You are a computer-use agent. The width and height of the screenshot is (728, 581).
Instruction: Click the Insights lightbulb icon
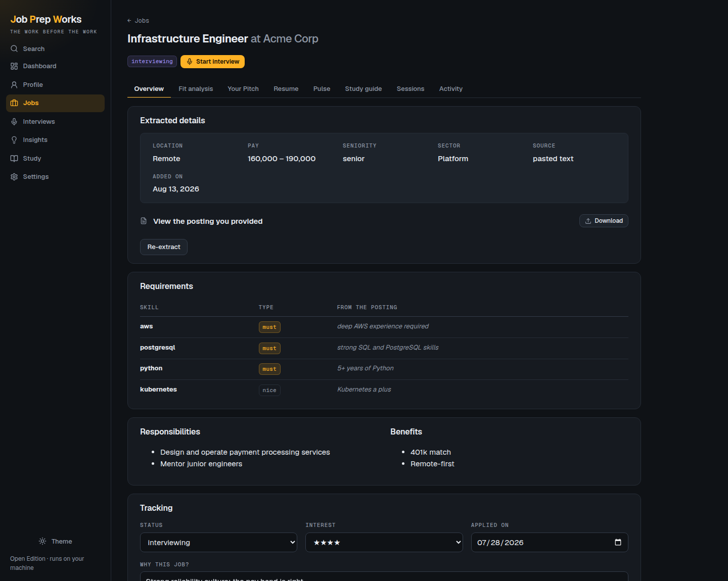coord(14,140)
